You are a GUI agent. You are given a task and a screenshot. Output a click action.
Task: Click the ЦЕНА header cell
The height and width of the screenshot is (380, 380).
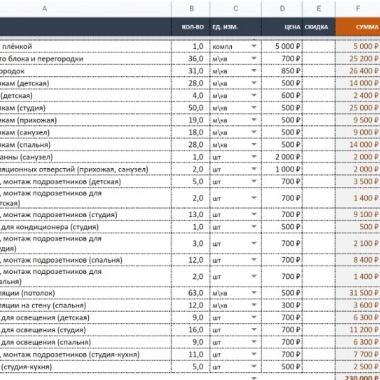pyautogui.click(x=282, y=27)
